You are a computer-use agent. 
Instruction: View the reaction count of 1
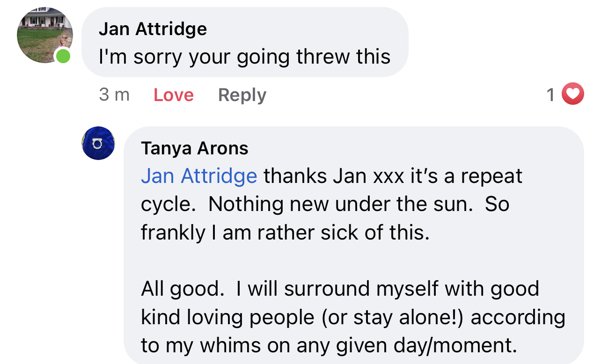(x=551, y=95)
